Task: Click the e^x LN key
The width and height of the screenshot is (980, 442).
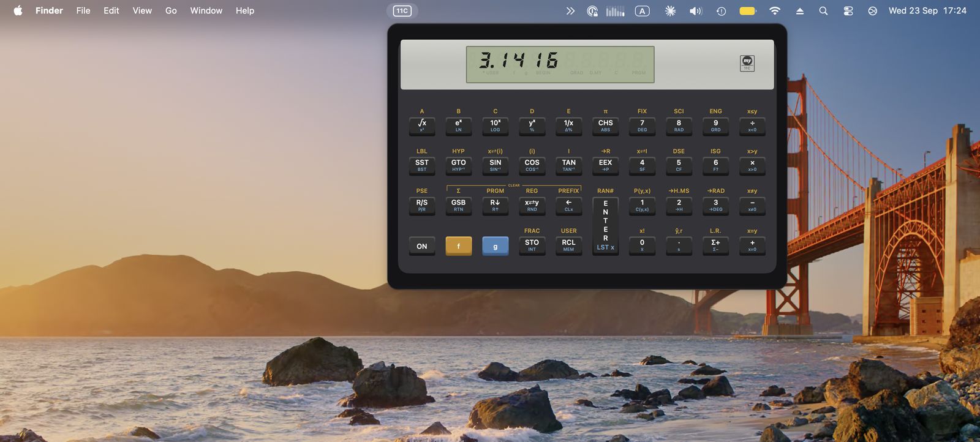Action: 459,125
